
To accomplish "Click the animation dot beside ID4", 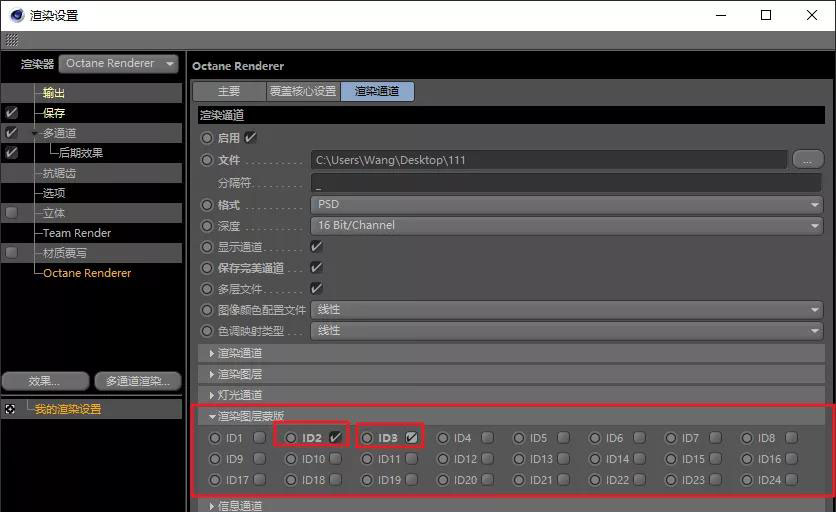I will 443,438.
